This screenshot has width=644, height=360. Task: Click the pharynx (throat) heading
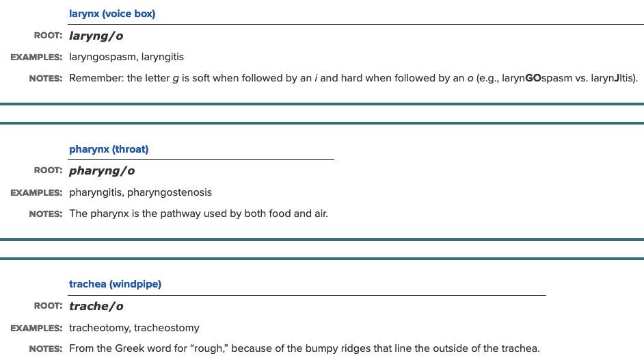tap(109, 149)
